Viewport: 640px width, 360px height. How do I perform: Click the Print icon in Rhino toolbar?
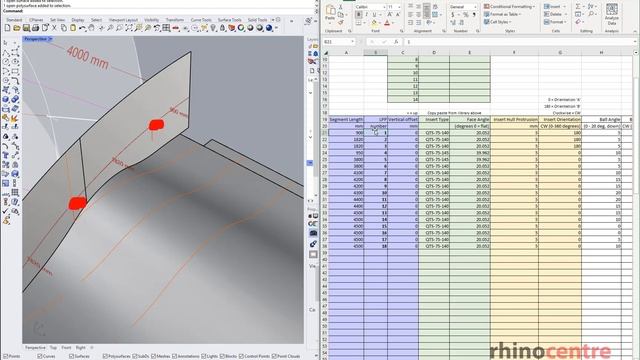[x=36, y=28]
